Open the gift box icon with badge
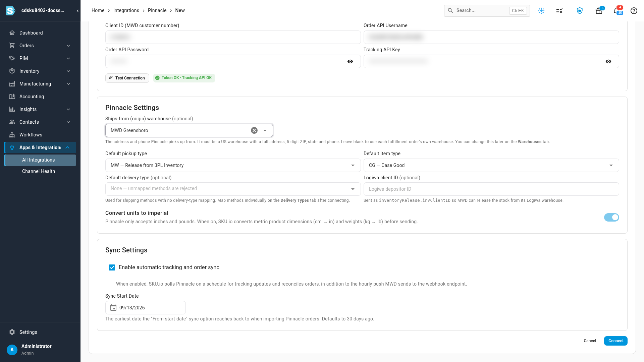 click(599, 11)
